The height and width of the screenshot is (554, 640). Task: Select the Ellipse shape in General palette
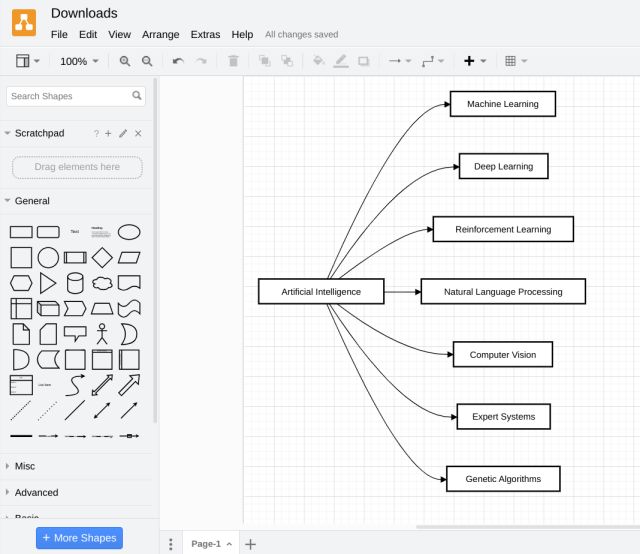click(129, 232)
